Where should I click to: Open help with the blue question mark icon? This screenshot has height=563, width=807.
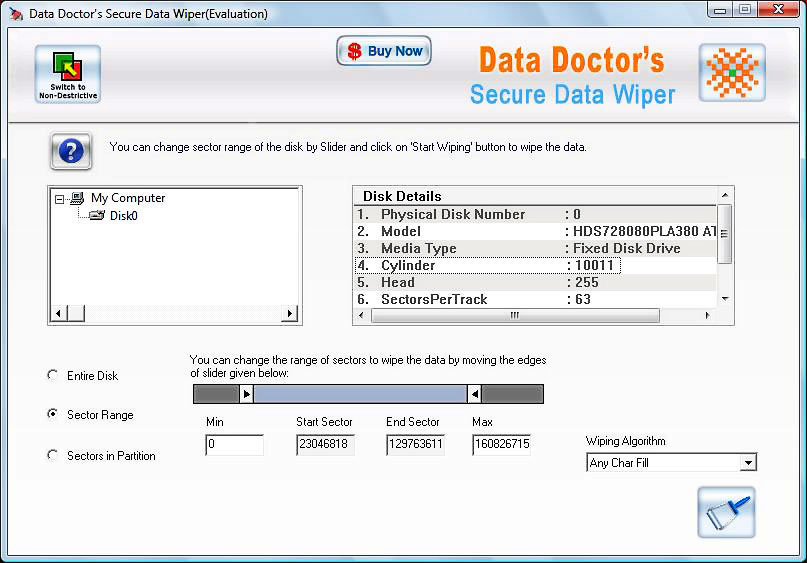71,151
